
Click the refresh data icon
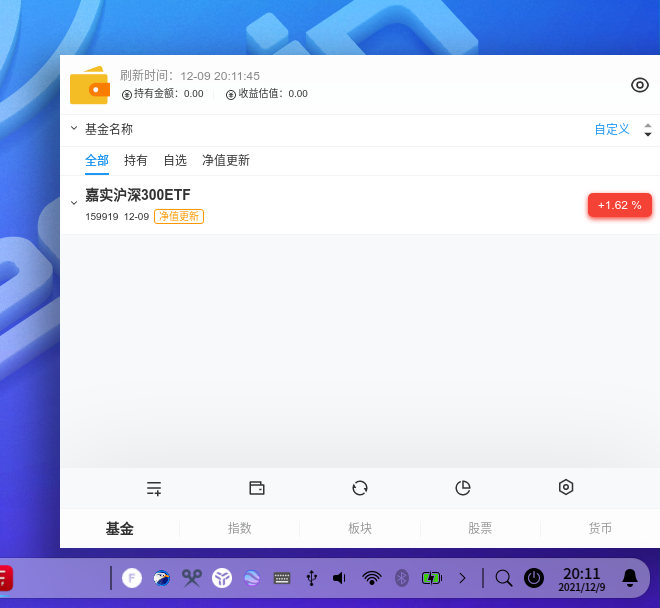pos(360,488)
